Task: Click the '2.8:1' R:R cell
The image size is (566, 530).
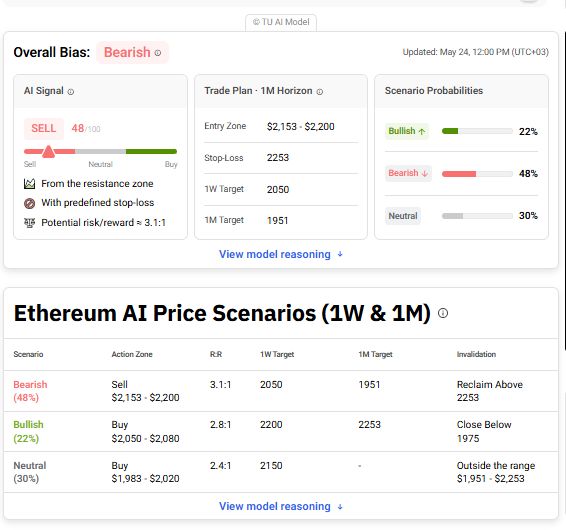Action: (220, 425)
